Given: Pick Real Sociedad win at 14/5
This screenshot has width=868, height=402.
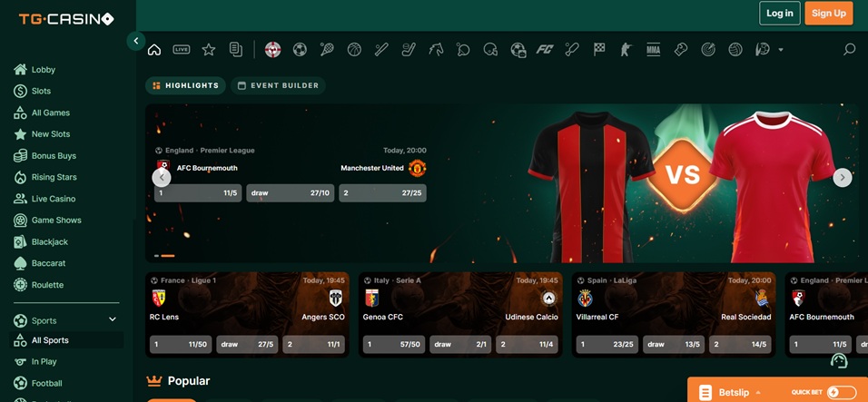Looking at the screenshot, I should [740, 345].
